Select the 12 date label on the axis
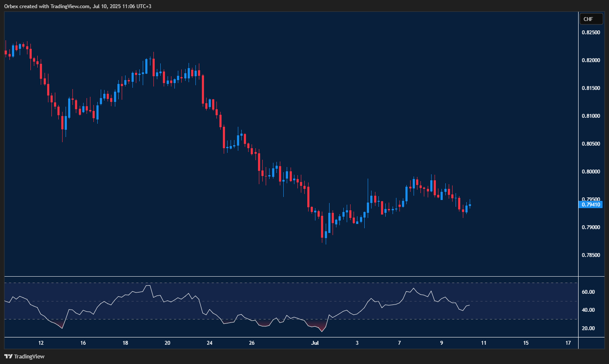Screen dimensions: 609x364 (41, 343)
